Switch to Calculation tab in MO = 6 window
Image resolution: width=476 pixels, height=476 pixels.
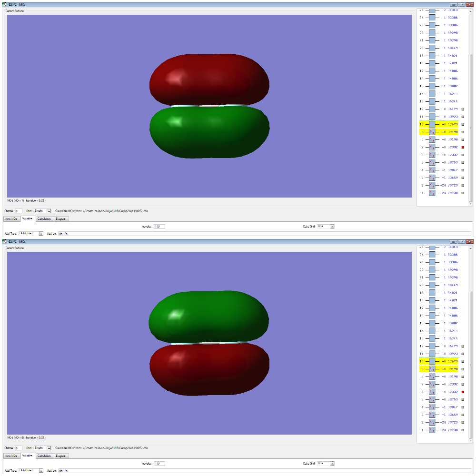[x=44, y=456]
